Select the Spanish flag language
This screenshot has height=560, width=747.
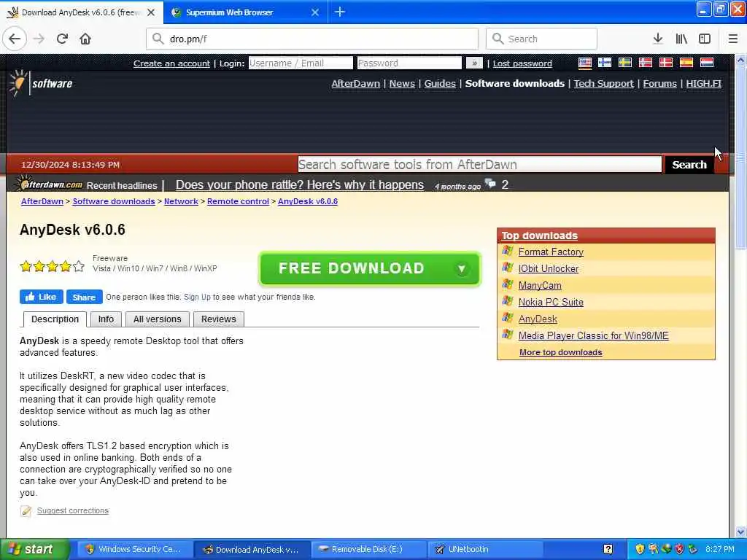click(x=686, y=63)
